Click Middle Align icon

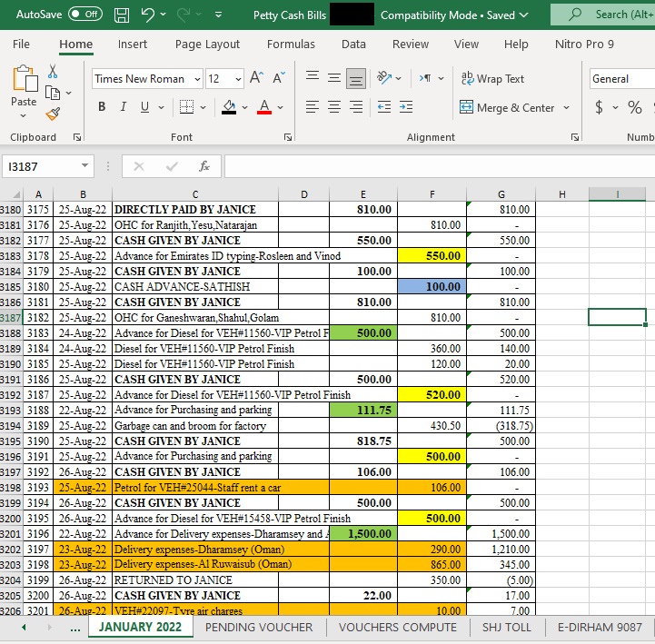tap(334, 78)
